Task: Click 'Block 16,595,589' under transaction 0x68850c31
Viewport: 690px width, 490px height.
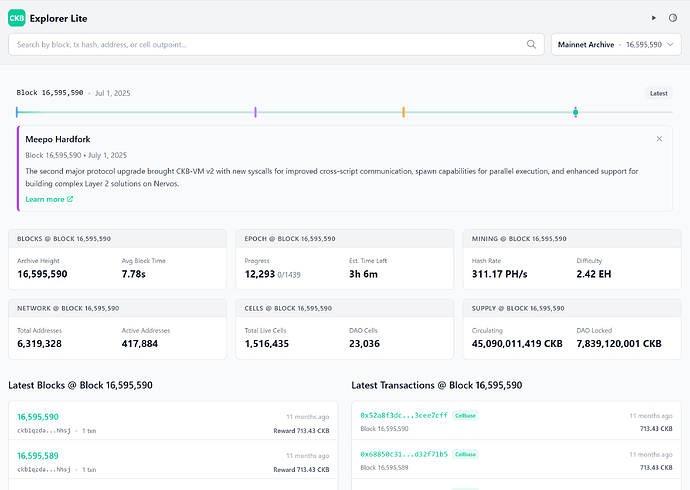Action: (384, 468)
